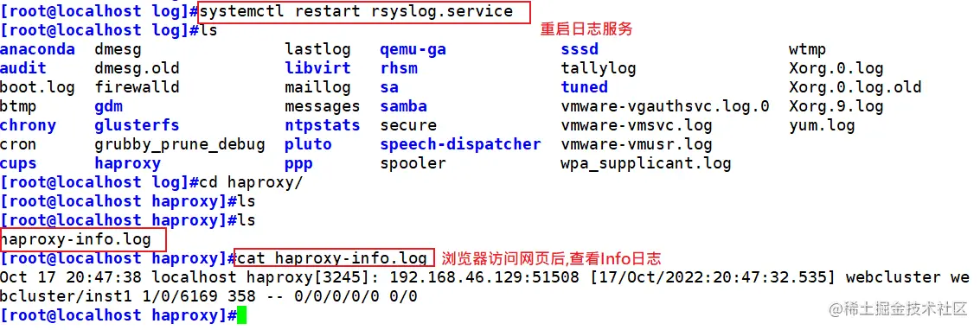Viewport: 980px width, 330px height.
Task: Select the 'libvirt' directory name
Action: point(317,68)
